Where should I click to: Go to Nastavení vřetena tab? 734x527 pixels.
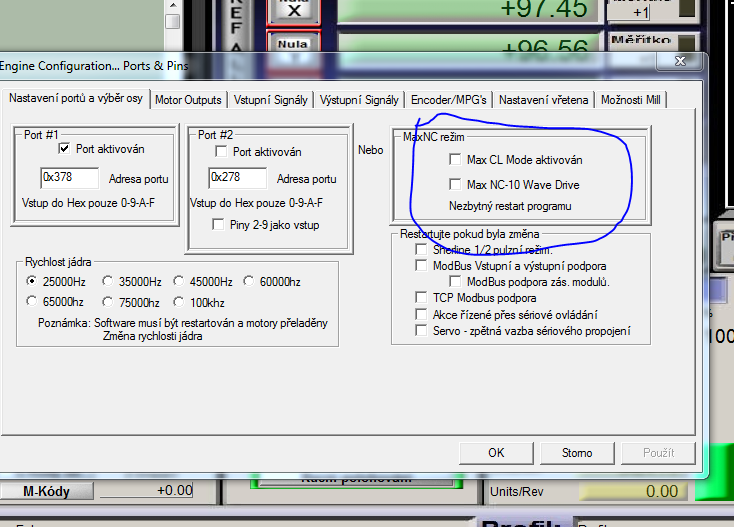tap(543, 100)
